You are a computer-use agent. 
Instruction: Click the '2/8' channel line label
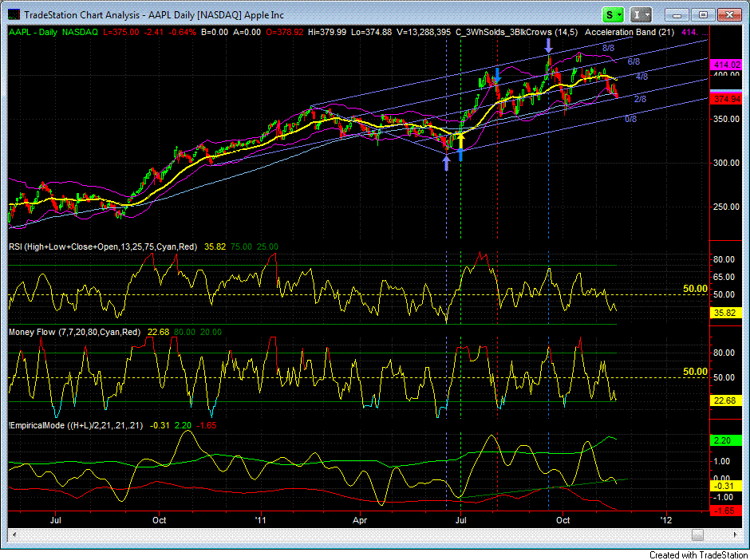pos(640,99)
